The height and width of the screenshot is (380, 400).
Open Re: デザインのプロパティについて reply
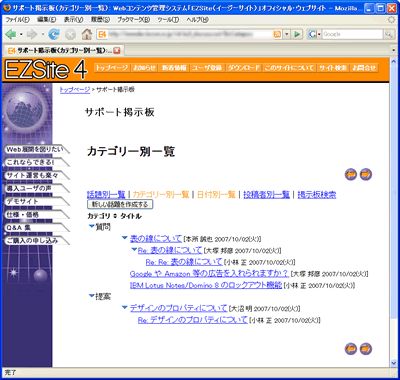tap(193, 320)
